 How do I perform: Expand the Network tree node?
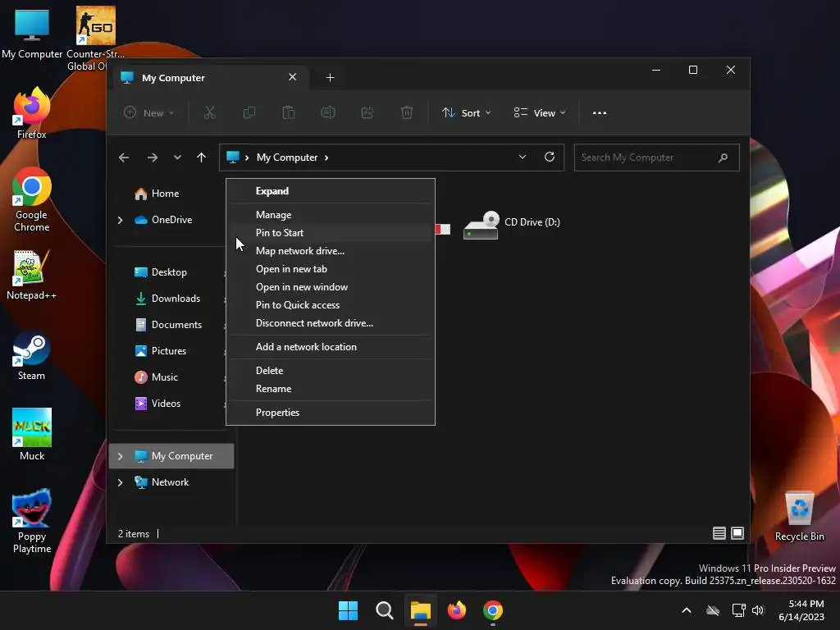[x=120, y=482]
